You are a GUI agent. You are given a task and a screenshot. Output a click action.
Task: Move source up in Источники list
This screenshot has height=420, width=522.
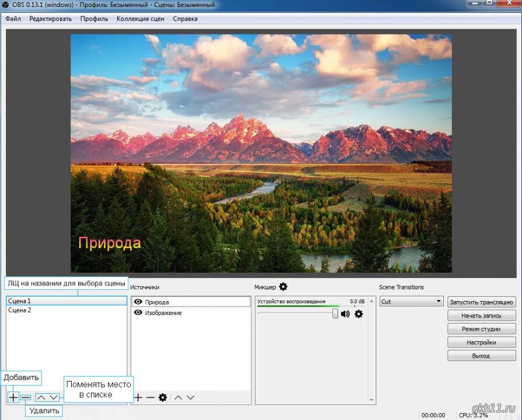pos(178,397)
